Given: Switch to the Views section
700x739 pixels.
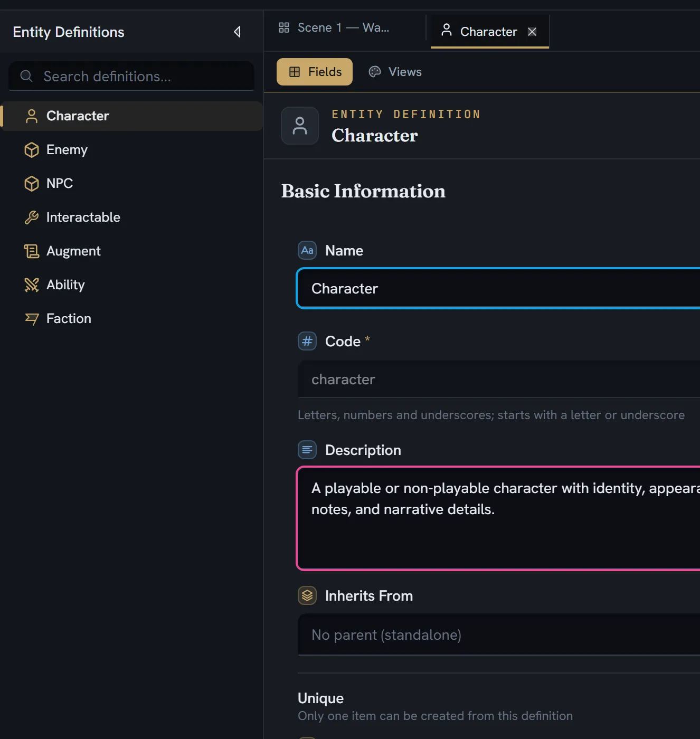Looking at the screenshot, I should [395, 72].
